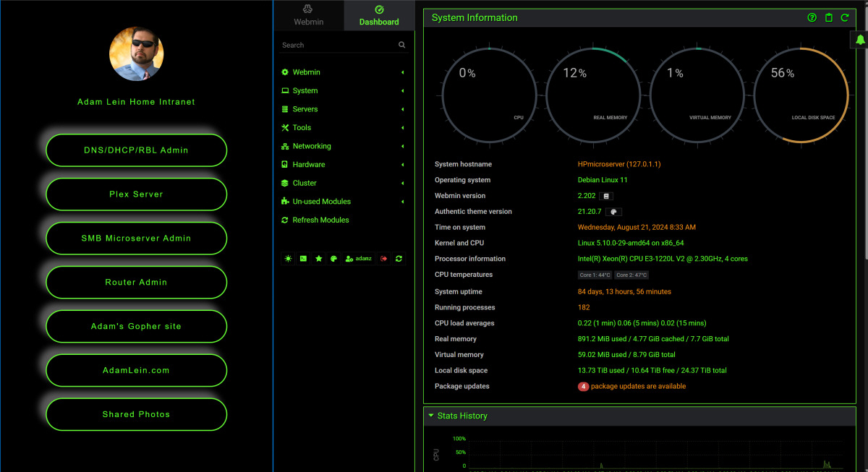Screen dimensions: 868x472
Task: Open the Webmin menu category
Action: tap(306, 72)
